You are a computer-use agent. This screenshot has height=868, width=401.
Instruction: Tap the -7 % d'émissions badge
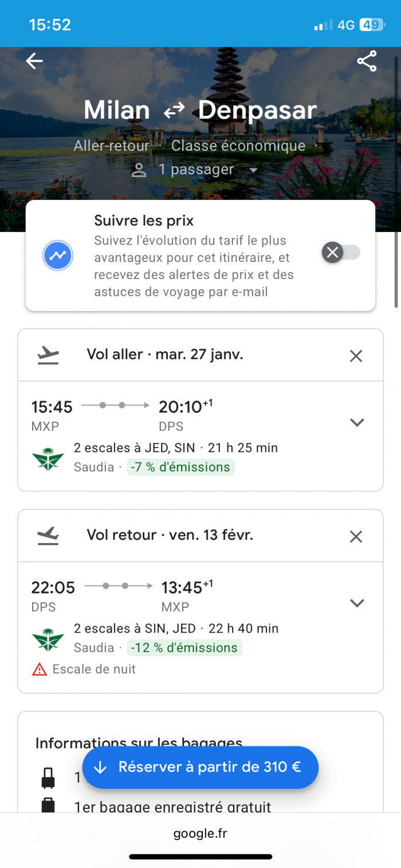(x=180, y=468)
